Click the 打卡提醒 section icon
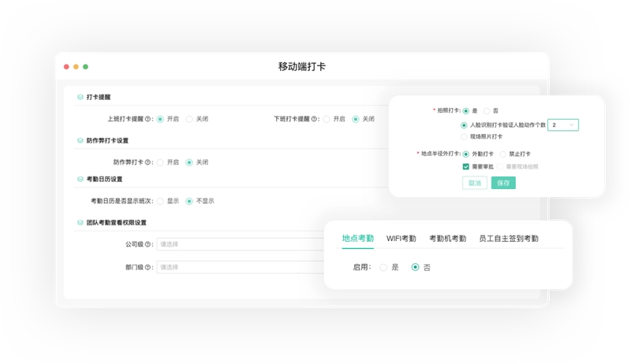The width and height of the screenshot is (631, 364). click(80, 97)
